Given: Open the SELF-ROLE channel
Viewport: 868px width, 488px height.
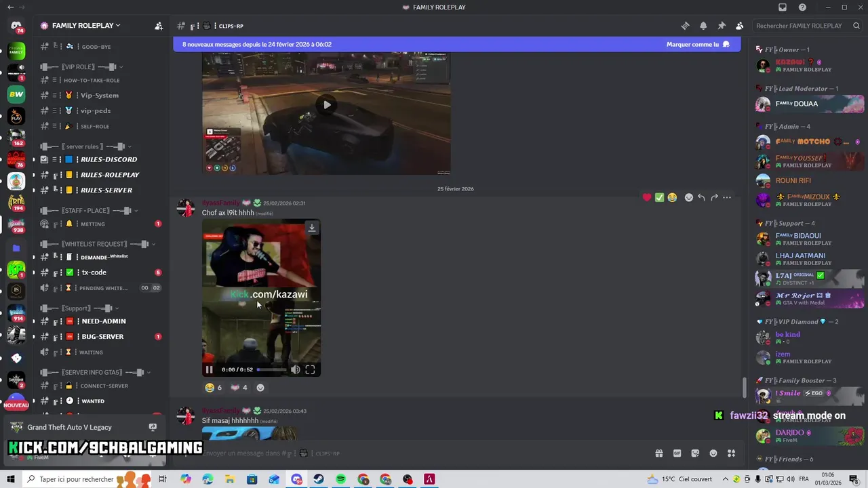Looking at the screenshot, I should click(100, 126).
